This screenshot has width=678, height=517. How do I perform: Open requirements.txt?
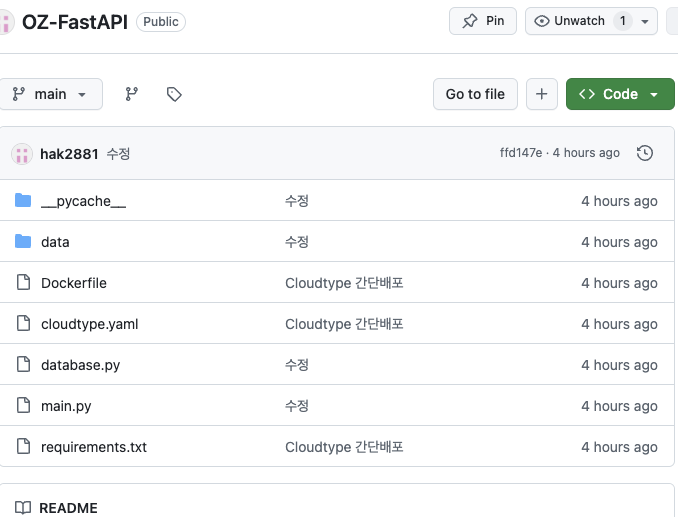pos(94,447)
